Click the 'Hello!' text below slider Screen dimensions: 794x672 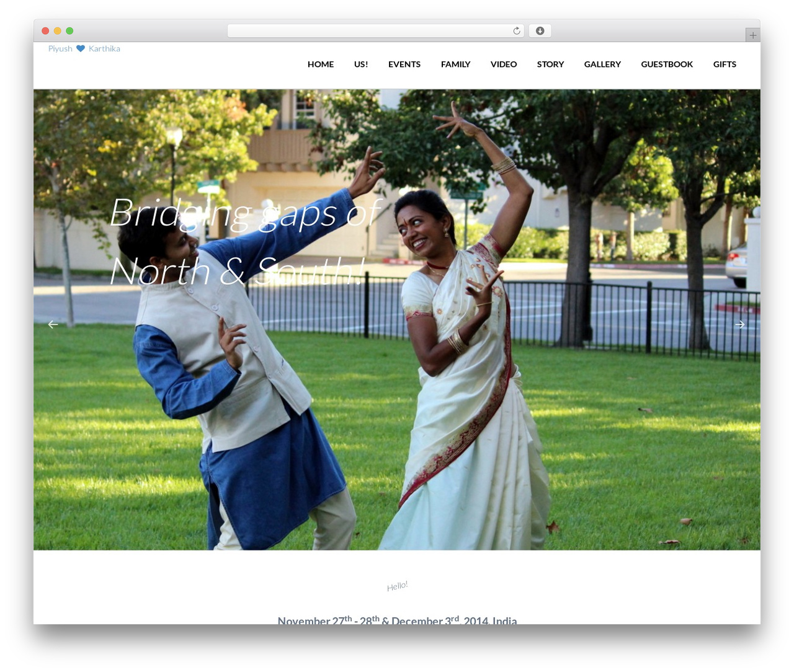pyautogui.click(x=397, y=586)
